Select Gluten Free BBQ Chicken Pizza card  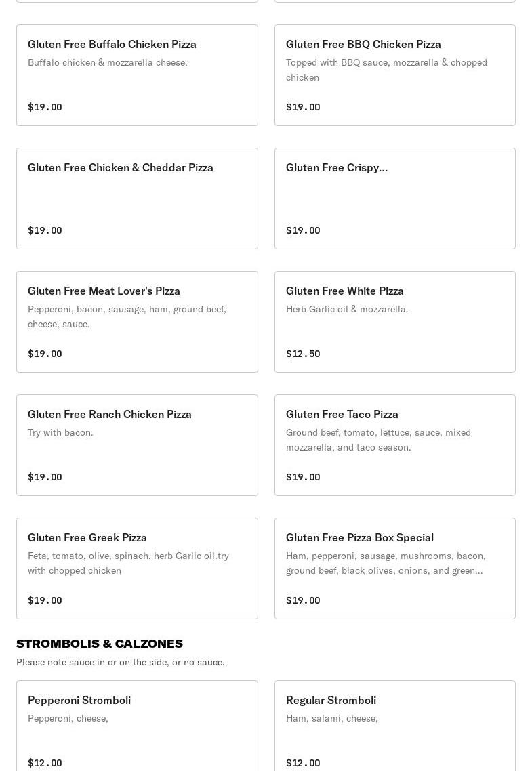click(x=395, y=75)
